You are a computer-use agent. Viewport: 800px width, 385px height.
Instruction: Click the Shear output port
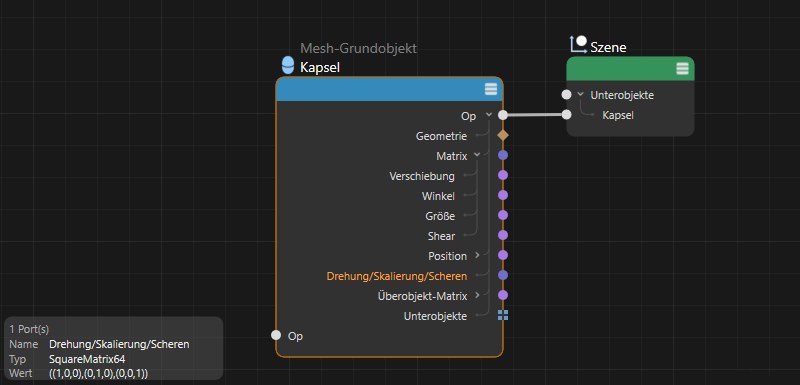(x=503, y=235)
